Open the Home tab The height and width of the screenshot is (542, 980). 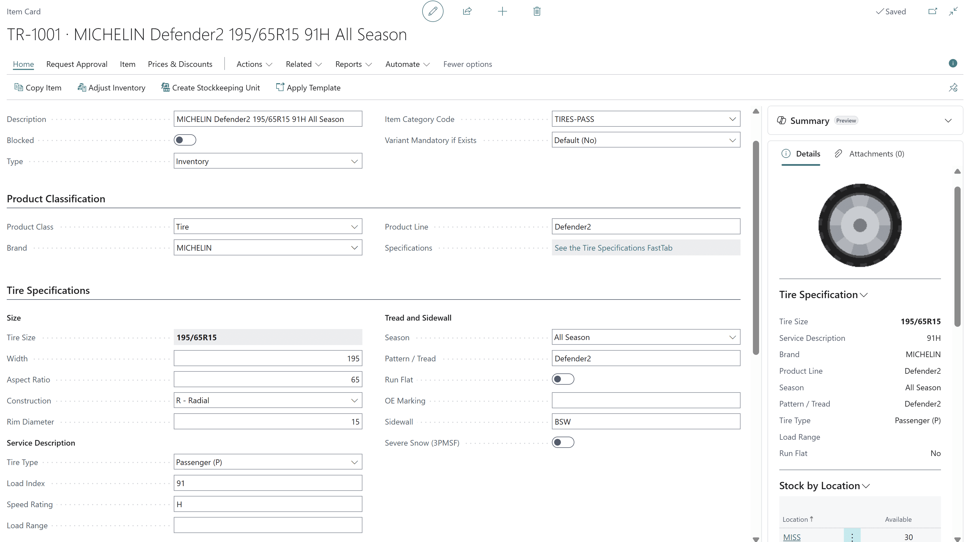[x=23, y=64]
